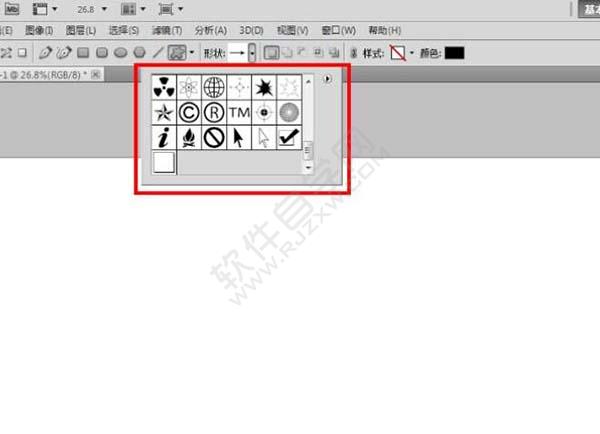
Task: Choose the Line shape tool
Action: [158, 53]
